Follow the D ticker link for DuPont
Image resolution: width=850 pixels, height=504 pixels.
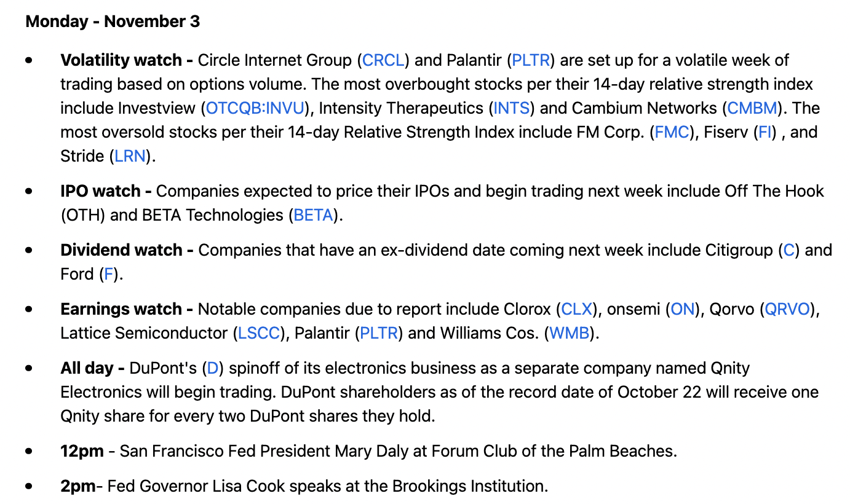[212, 368]
